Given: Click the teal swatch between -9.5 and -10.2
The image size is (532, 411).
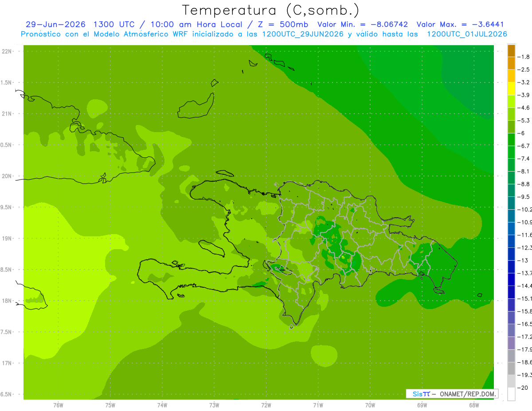Looking at the screenshot, I should 511,203.
